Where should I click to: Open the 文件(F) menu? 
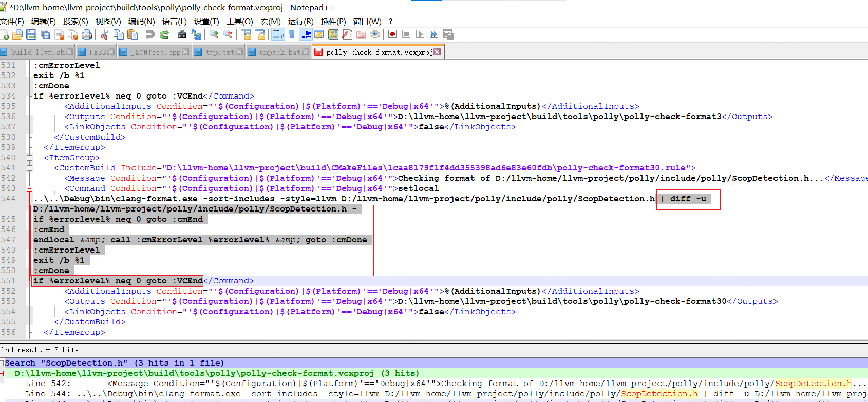point(12,21)
